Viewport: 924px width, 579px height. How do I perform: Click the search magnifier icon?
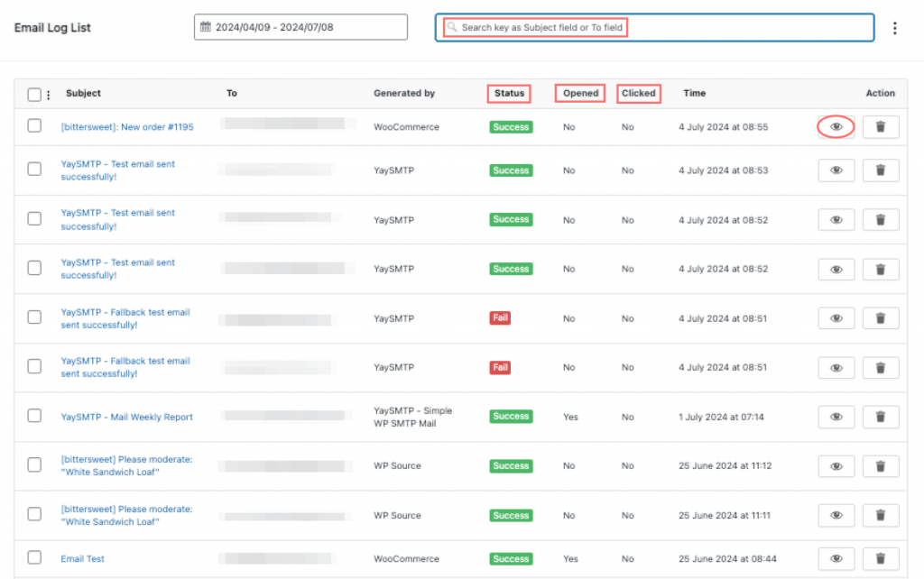451,27
